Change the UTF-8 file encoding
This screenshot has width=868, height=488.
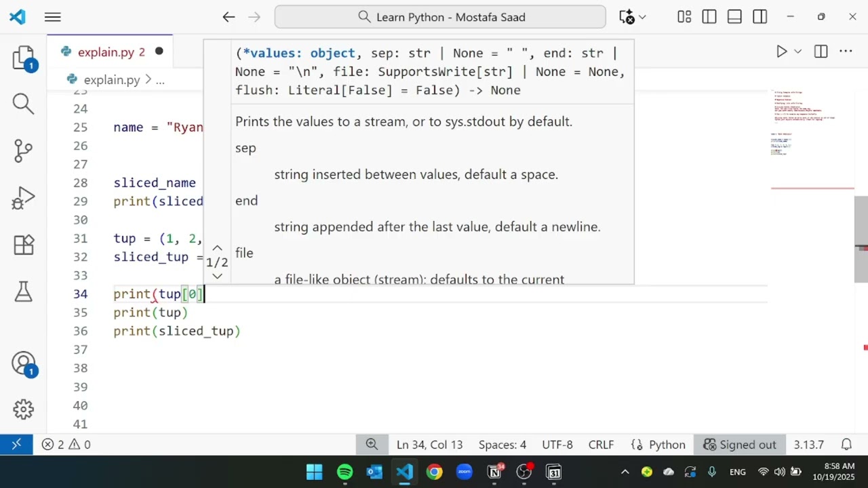pyautogui.click(x=557, y=445)
